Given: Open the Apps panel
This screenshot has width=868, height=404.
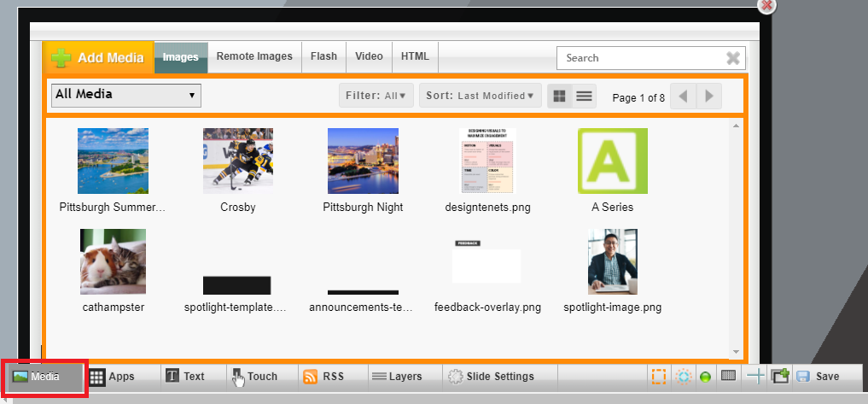Looking at the screenshot, I should click(x=122, y=377).
